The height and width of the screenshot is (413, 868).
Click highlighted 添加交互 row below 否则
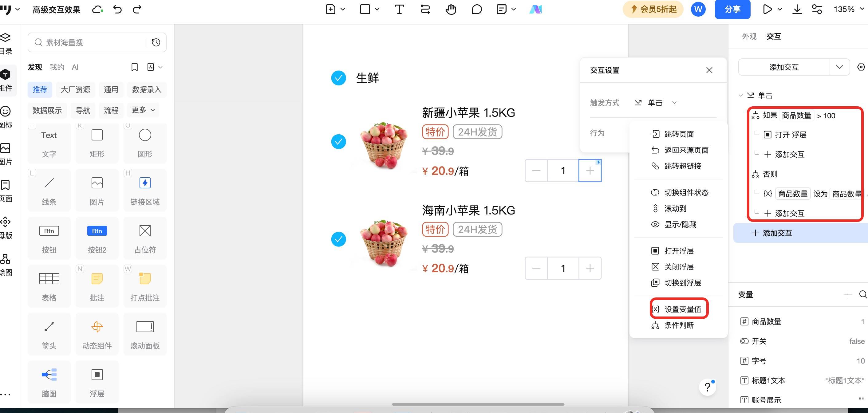pyautogui.click(x=801, y=233)
